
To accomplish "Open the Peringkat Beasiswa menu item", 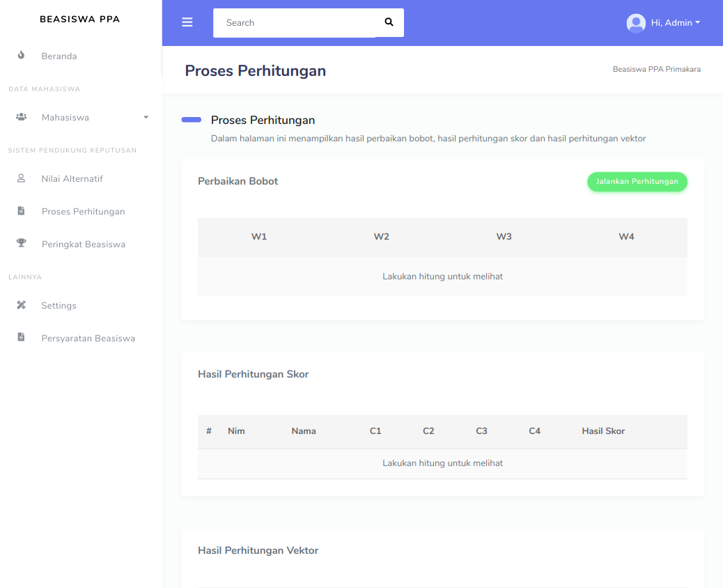I will point(83,245).
